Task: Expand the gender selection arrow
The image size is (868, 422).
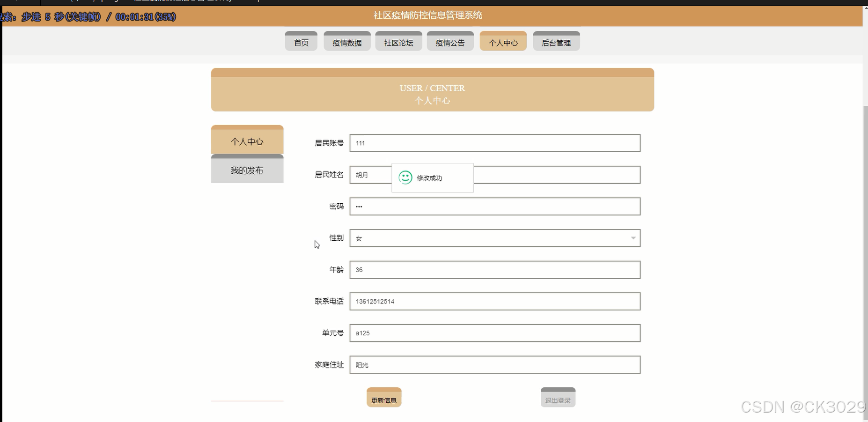Action: 633,238
